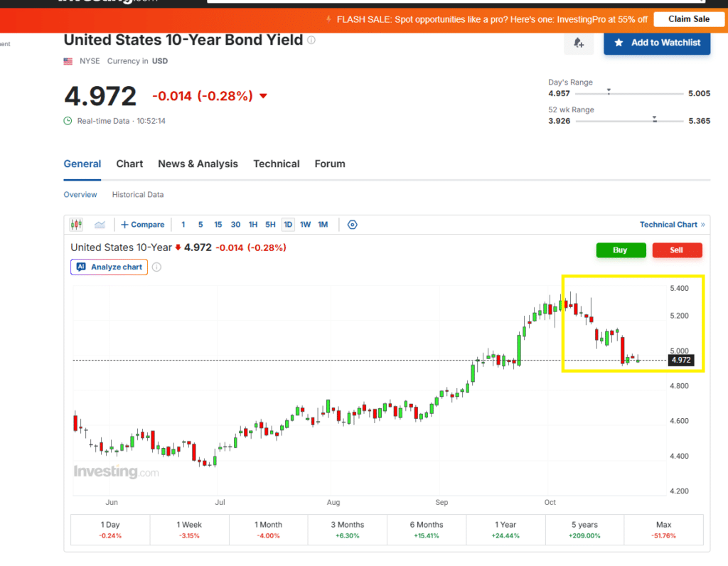
Task: Click the AI badge on Analyze chart
Action: [x=81, y=267]
